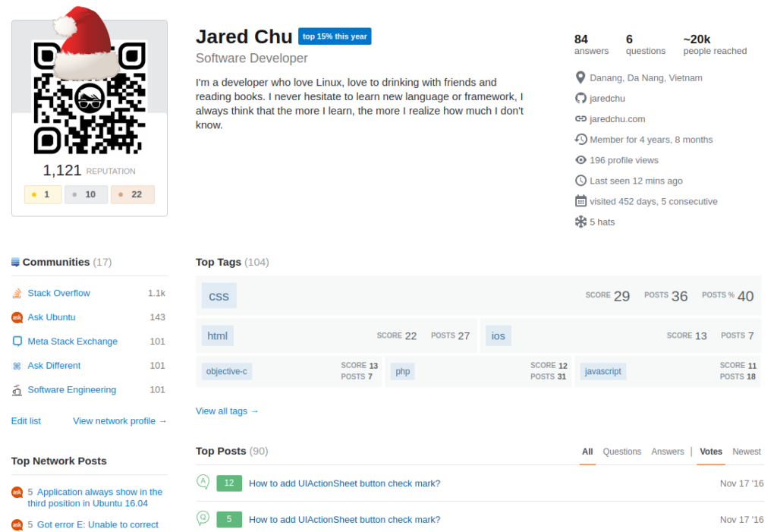Open the QR code profile avatar
The width and height of the screenshot is (777, 532).
(90, 97)
